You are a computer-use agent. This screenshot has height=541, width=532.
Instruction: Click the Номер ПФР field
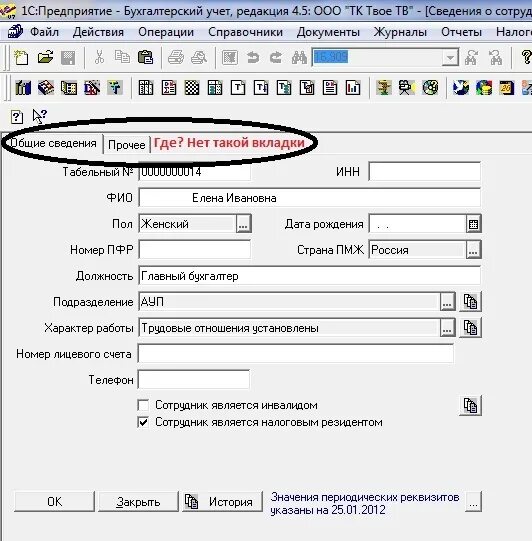[x=195, y=250]
